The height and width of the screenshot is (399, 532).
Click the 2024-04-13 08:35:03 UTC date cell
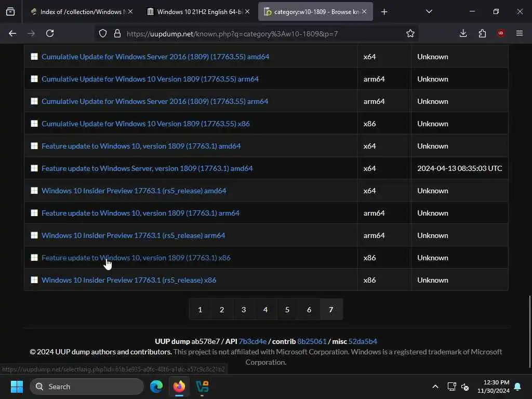point(460,169)
